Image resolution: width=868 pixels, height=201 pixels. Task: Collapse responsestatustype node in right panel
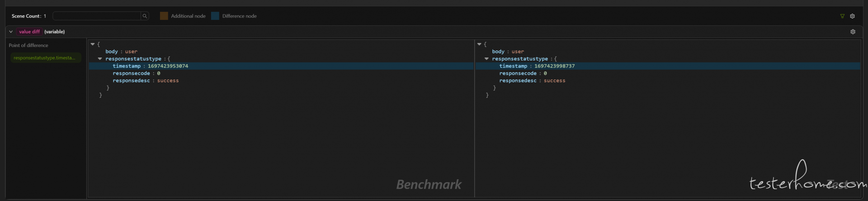click(x=486, y=59)
